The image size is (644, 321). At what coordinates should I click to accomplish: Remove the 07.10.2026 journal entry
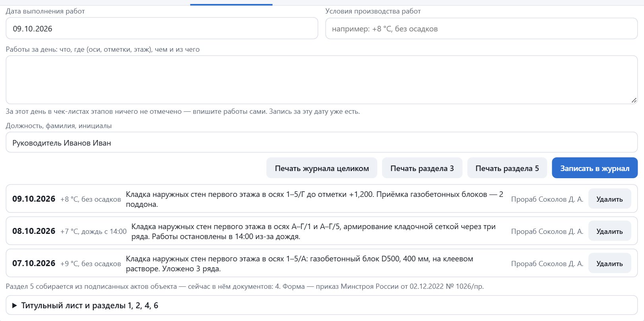click(609, 263)
